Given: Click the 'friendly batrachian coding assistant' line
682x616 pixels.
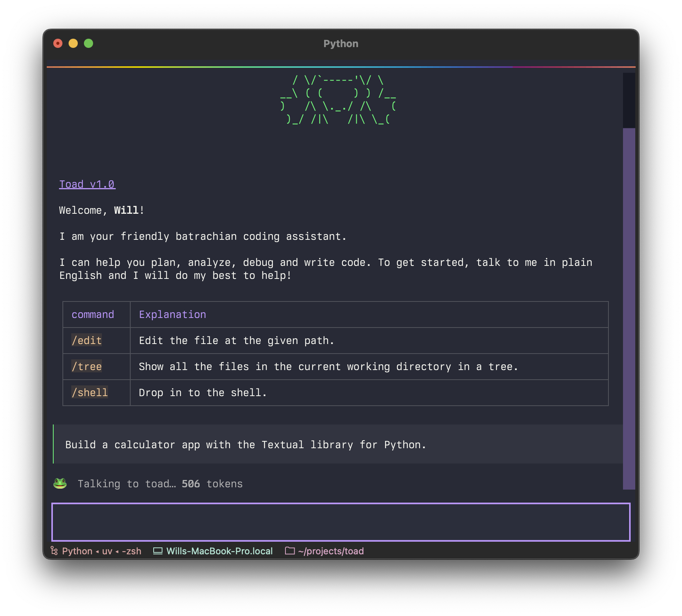Looking at the screenshot, I should (x=203, y=236).
